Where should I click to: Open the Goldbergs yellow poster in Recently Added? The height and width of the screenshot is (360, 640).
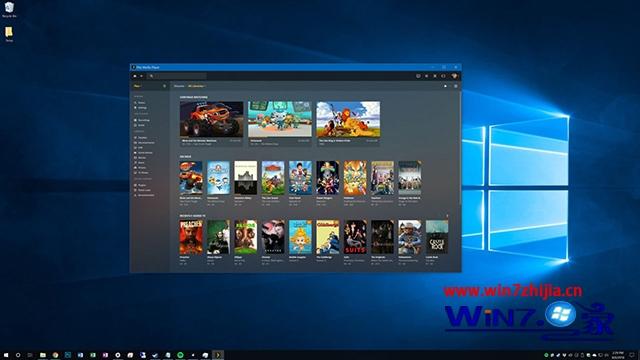327,237
